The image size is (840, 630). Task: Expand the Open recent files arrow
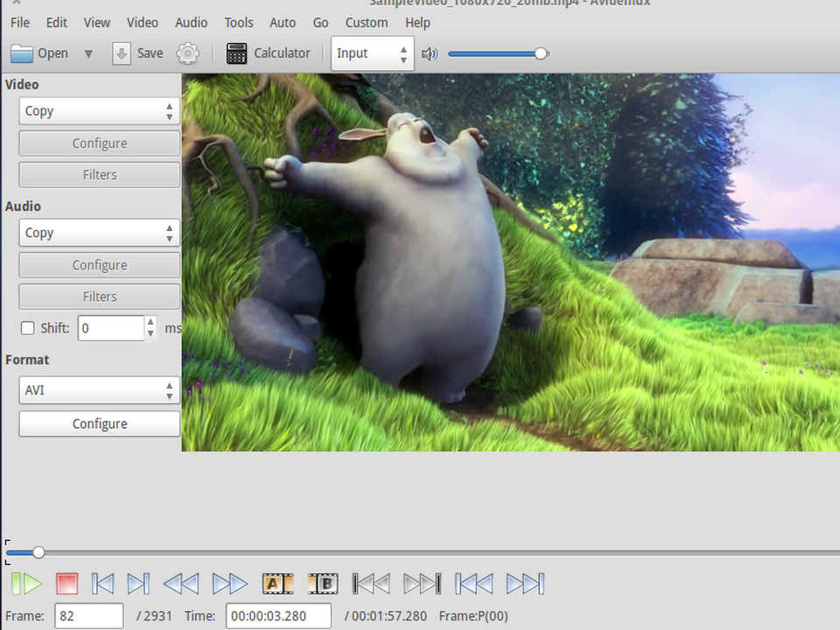click(x=88, y=53)
